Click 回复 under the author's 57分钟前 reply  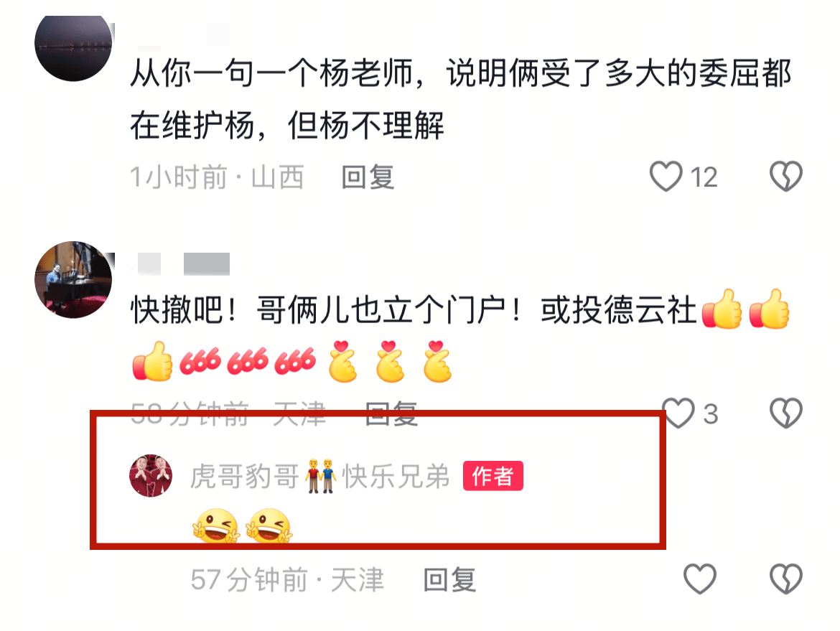coord(449,579)
